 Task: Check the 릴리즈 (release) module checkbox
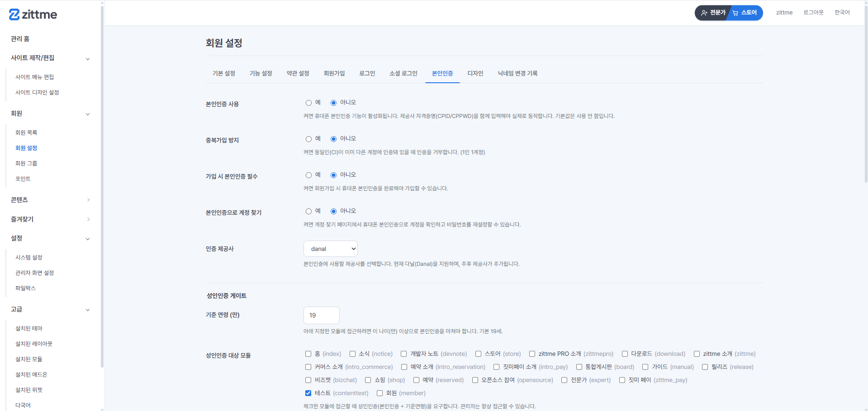click(x=705, y=367)
